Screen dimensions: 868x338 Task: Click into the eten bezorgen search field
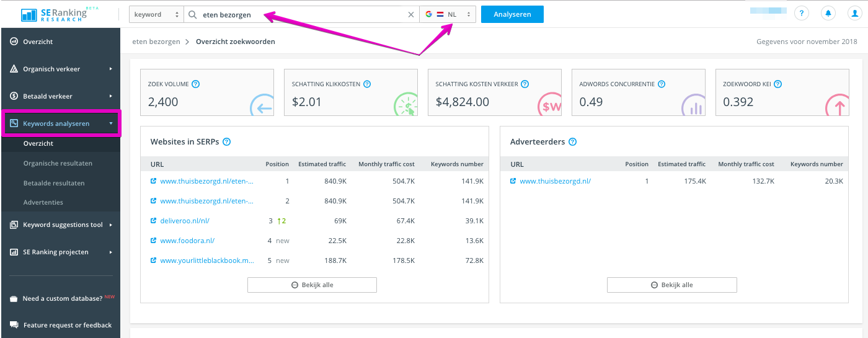298,15
